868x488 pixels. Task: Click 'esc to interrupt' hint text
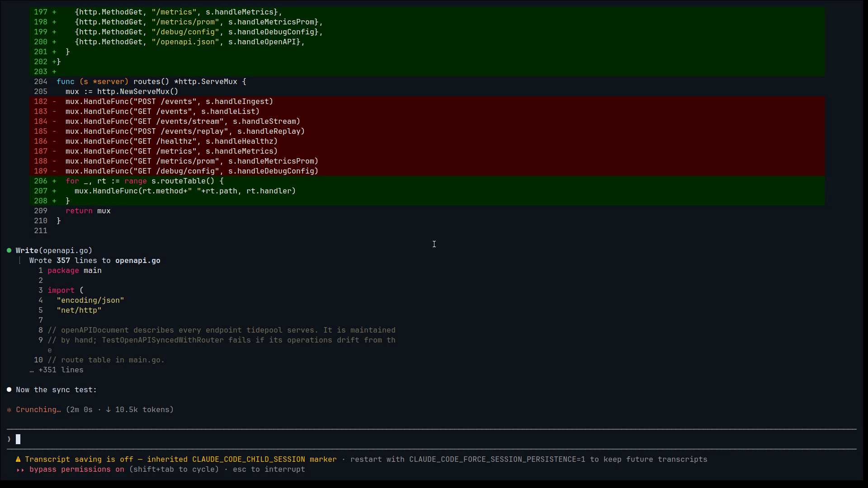pyautogui.click(x=269, y=469)
